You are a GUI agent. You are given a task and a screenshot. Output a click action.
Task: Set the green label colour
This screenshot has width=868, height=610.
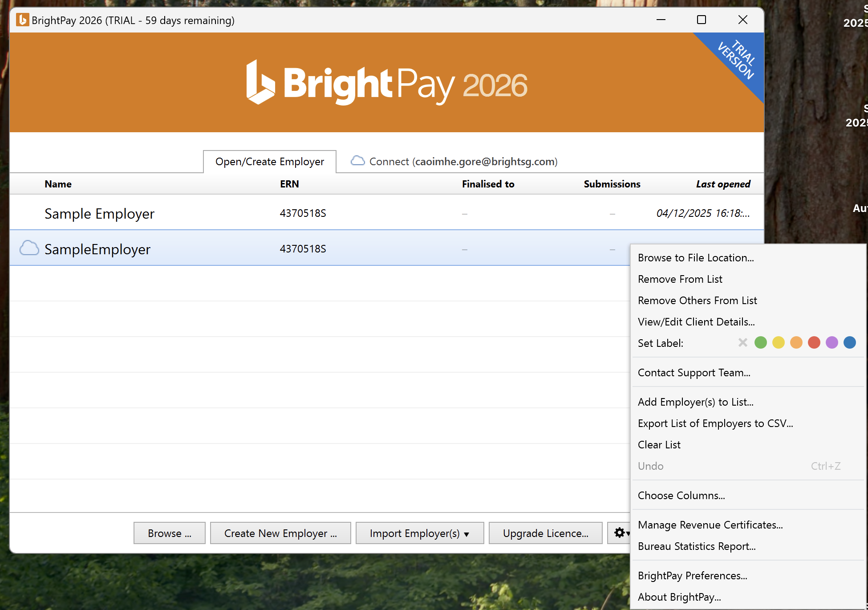[x=761, y=342]
